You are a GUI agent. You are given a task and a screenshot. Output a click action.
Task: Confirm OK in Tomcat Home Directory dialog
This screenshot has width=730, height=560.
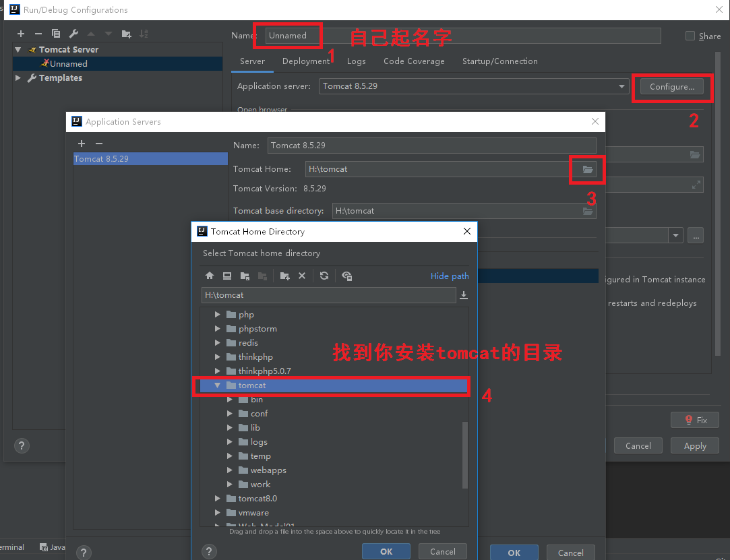pyautogui.click(x=386, y=552)
